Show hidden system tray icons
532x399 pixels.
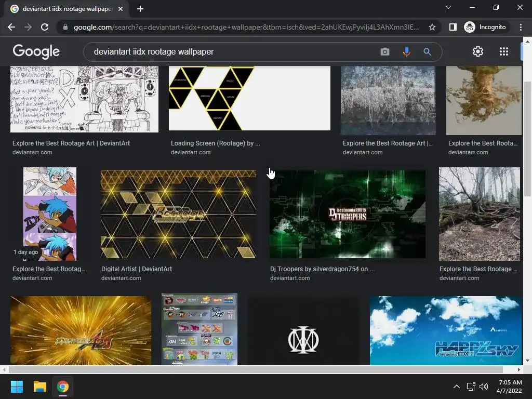[457, 387]
